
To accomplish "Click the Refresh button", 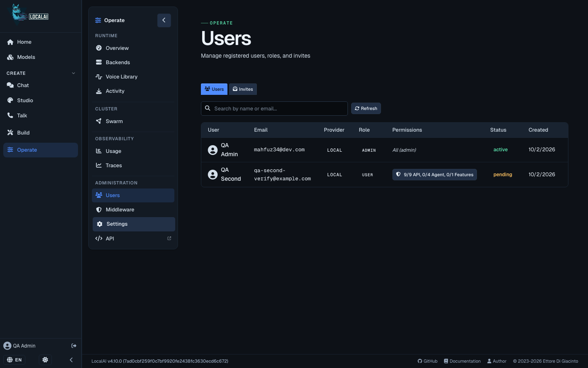I will coord(366,108).
